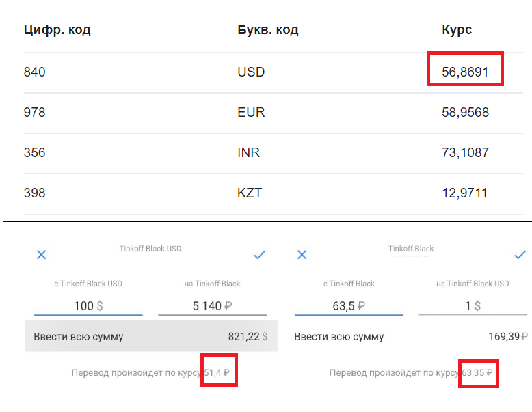Select the USD currency code cell
532x412 pixels.
251,72
